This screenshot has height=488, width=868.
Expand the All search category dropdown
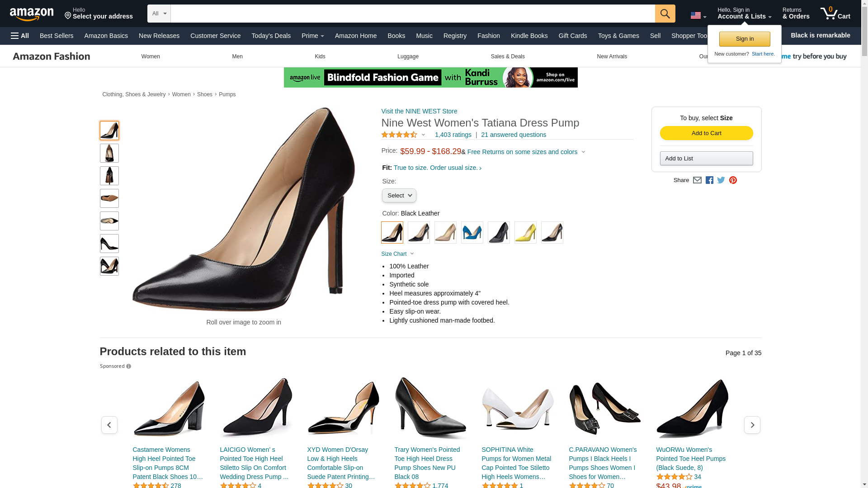[159, 14]
